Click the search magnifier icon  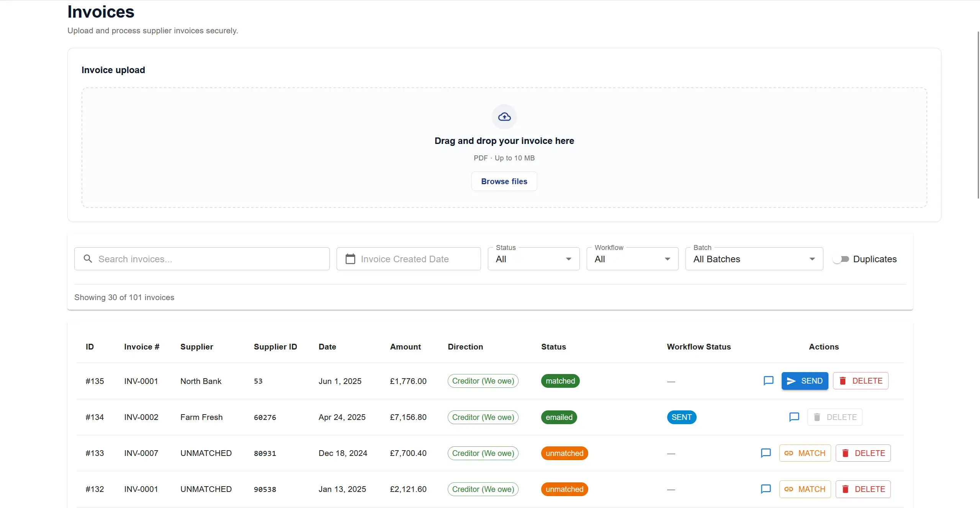pyautogui.click(x=88, y=259)
